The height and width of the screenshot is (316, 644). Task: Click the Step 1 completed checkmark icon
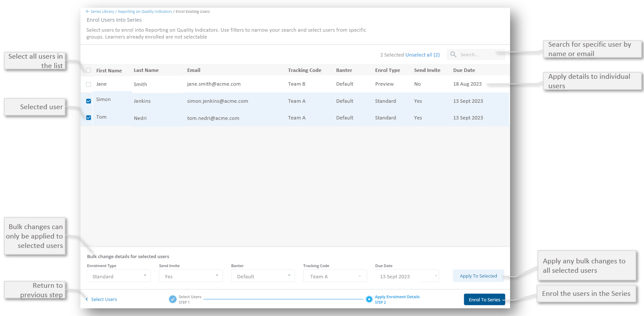[173, 299]
